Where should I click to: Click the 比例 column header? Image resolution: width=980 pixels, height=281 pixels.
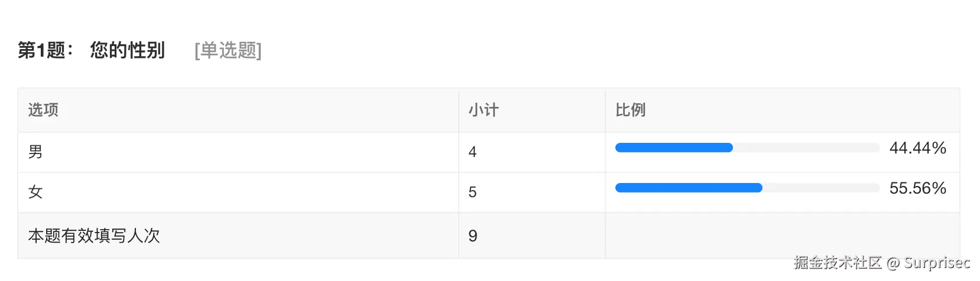coord(630,110)
